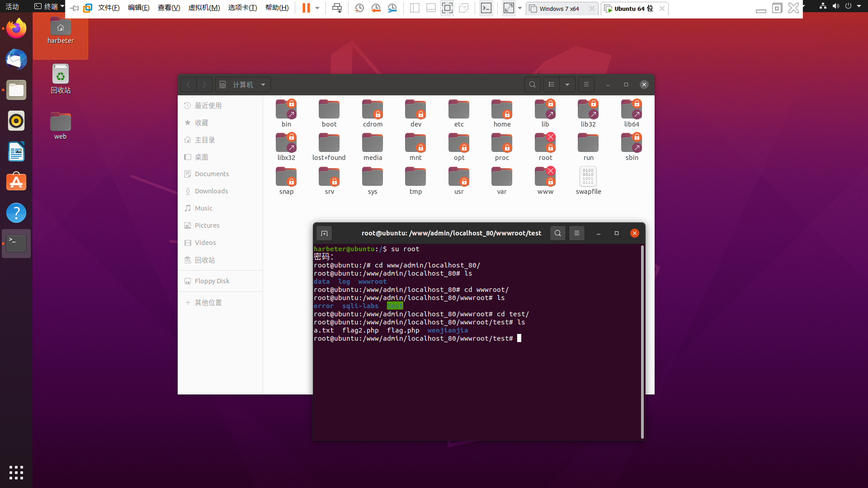The image size is (868, 488).
Task: Open the snapshot manager icon
Action: pos(392,8)
